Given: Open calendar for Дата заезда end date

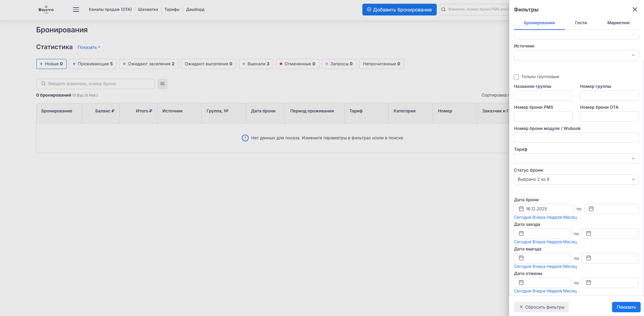Looking at the screenshot, I should click(x=588, y=234).
